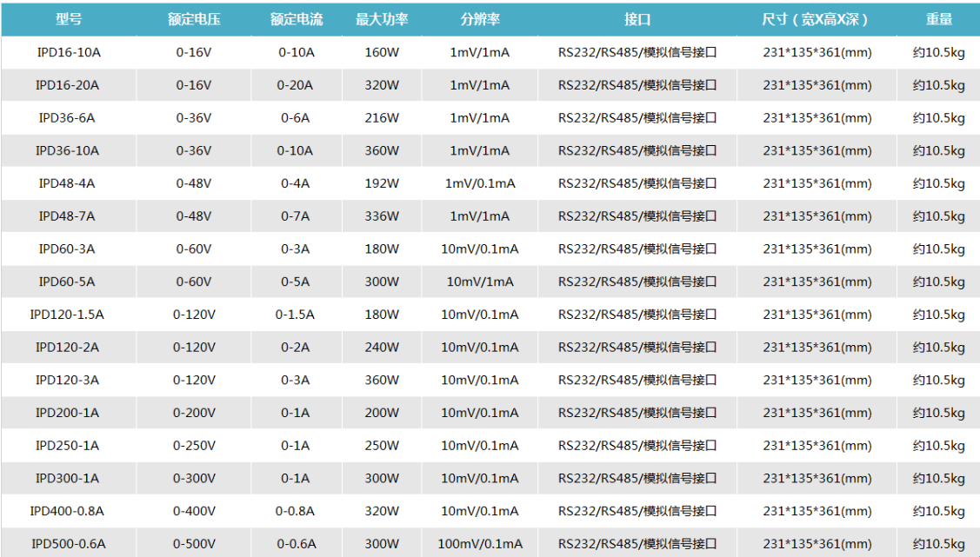This screenshot has width=980, height=557.
Task: Click the IPD500-0.6A model name
Action: pos(67,544)
